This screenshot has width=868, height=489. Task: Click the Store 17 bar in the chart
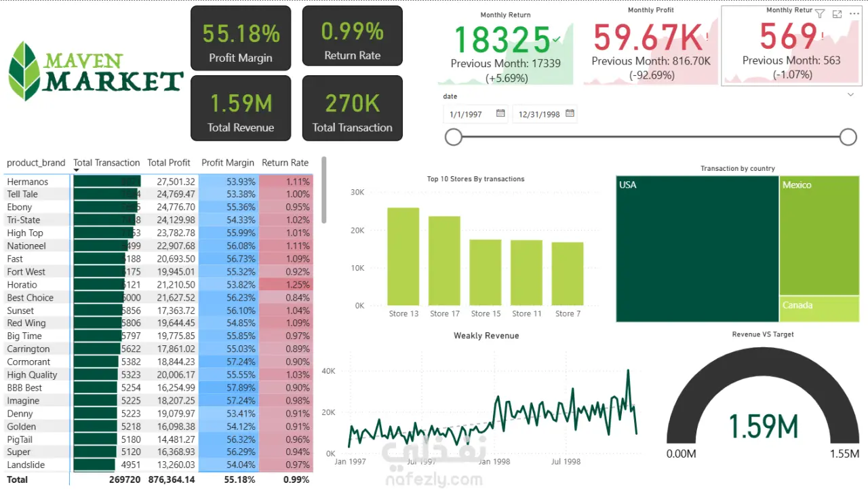(444, 261)
